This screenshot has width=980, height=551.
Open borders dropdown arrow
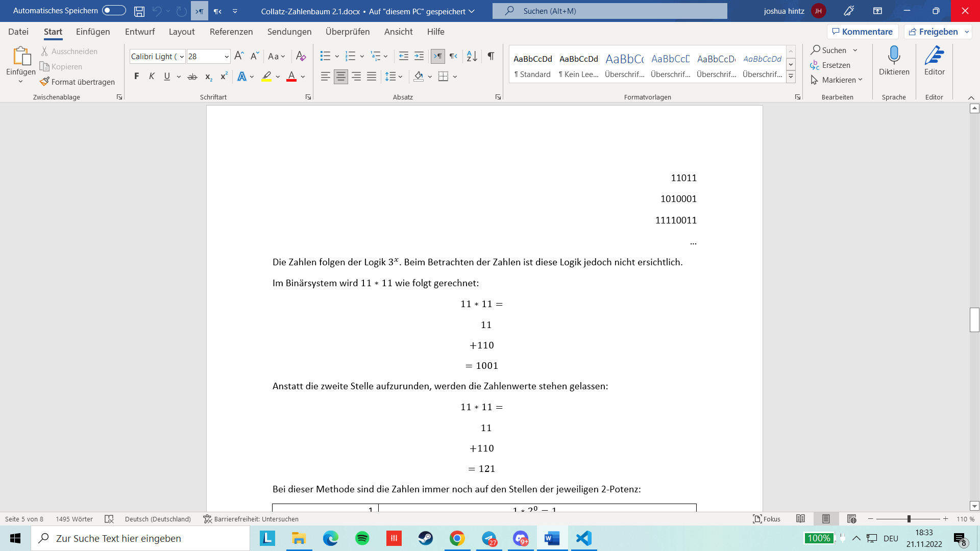pos(455,77)
